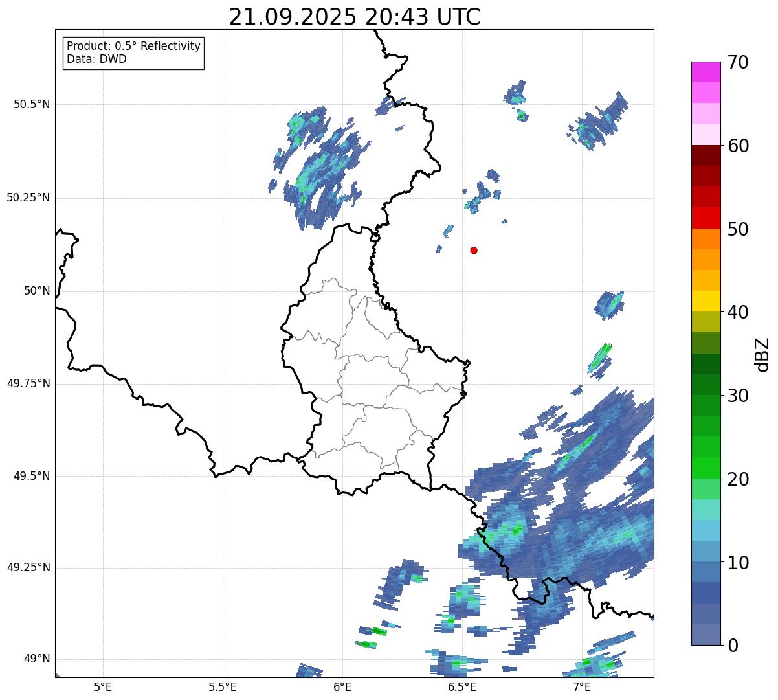This screenshot has height=700, width=778.
Task: Click the 50°N latitude label
Action: point(37,291)
